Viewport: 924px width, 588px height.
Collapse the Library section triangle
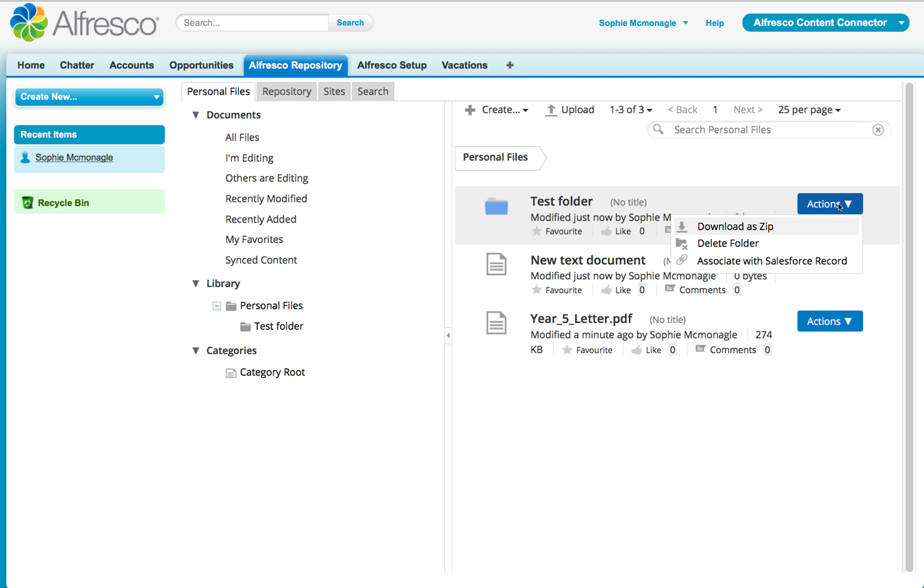click(196, 283)
